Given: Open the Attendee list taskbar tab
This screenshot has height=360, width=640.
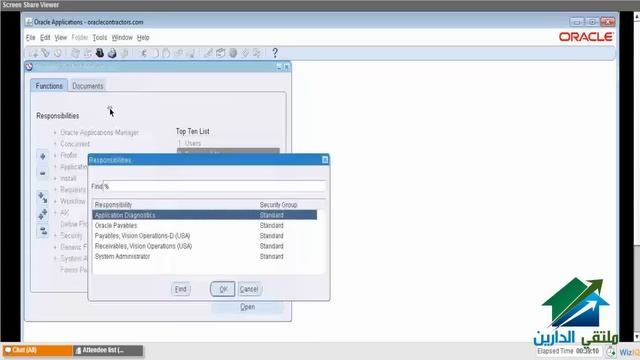Looking at the screenshot, I should click(108, 350).
